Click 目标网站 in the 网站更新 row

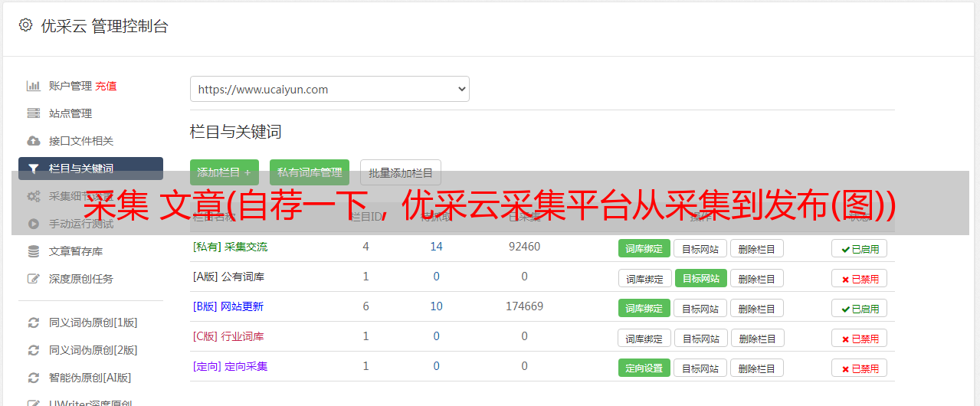tap(700, 308)
